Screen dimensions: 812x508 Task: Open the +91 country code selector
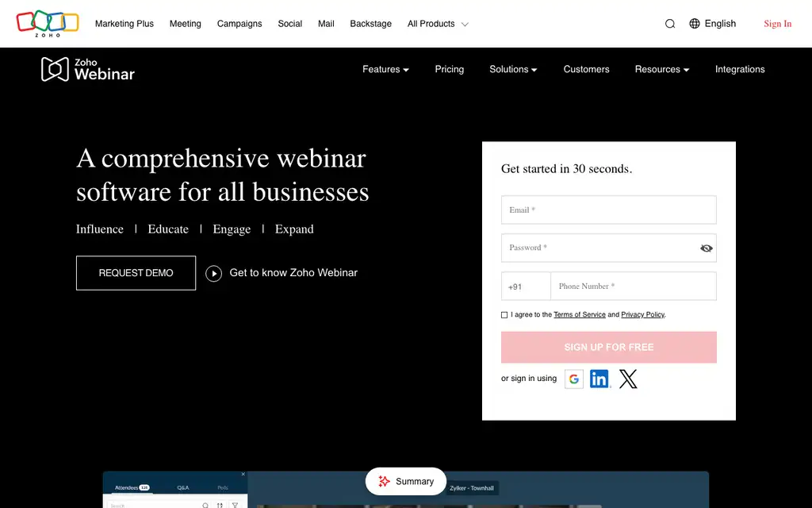coord(526,286)
